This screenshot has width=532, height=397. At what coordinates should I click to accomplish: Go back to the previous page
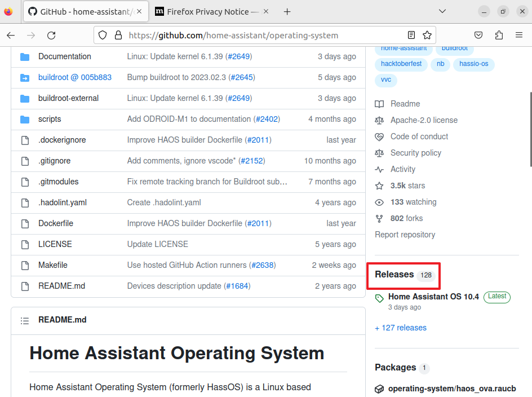point(11,36)
